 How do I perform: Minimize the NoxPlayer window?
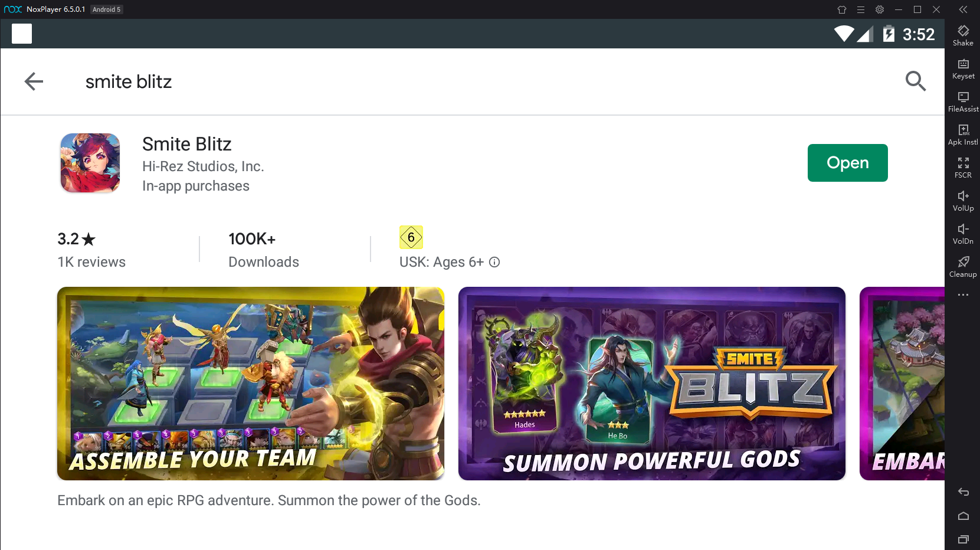tap(899, 9)
